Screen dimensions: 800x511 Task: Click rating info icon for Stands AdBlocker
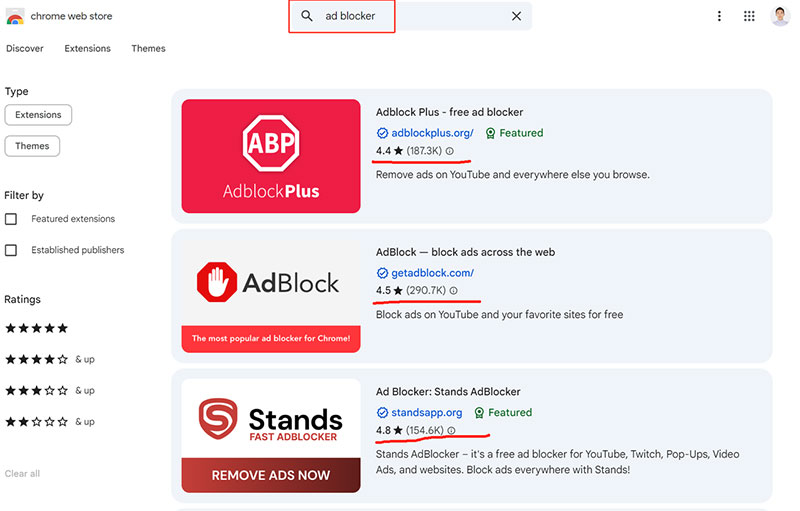(451, 431)
